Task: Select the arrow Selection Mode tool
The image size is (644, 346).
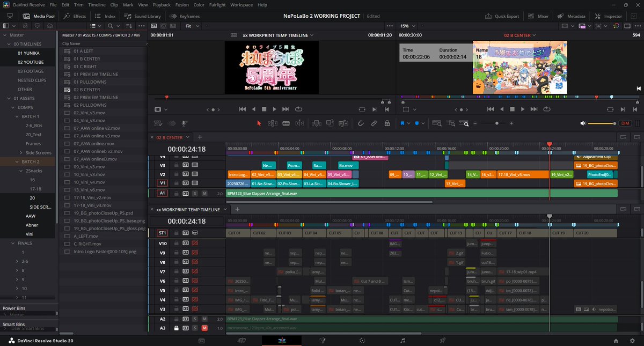Action: [x=259, y=123]
